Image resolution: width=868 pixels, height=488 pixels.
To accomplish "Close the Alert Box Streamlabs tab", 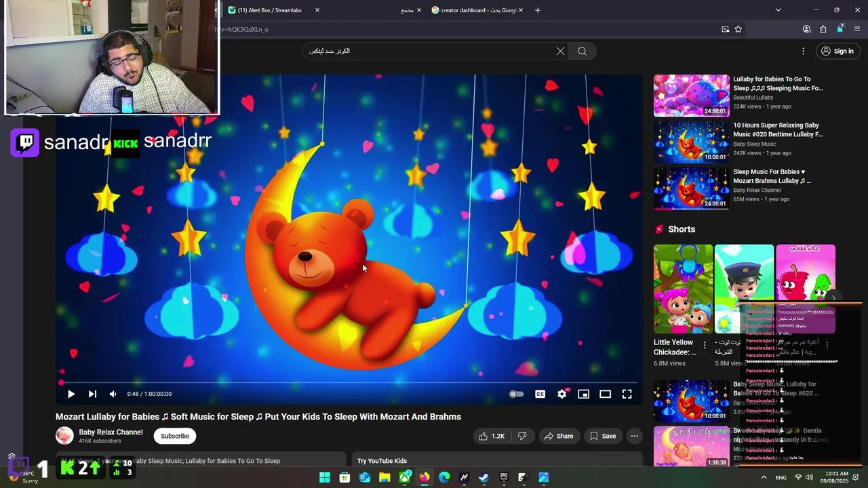I will [317, 10].
